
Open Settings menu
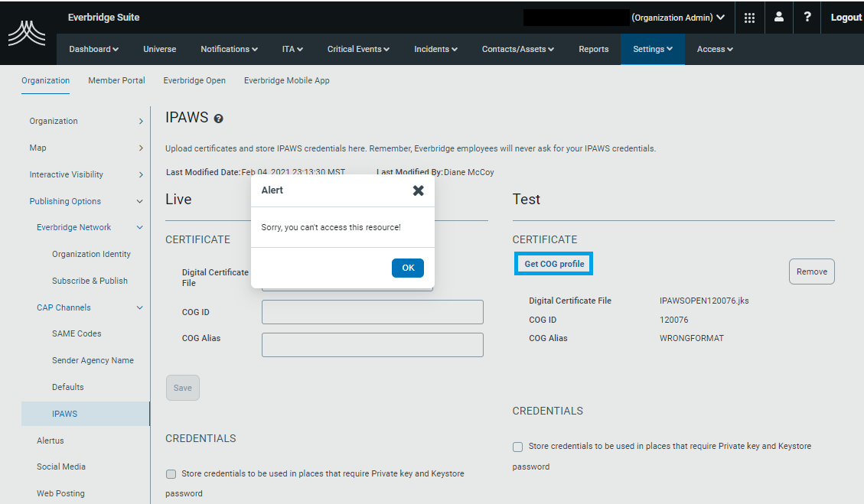point(653,49)
